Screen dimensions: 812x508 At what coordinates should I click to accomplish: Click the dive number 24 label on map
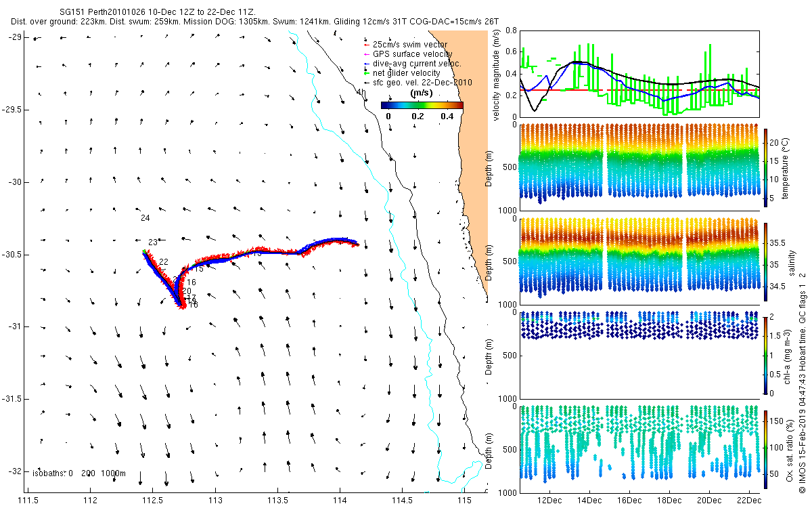pyautogui.click(x=145, y=218)
